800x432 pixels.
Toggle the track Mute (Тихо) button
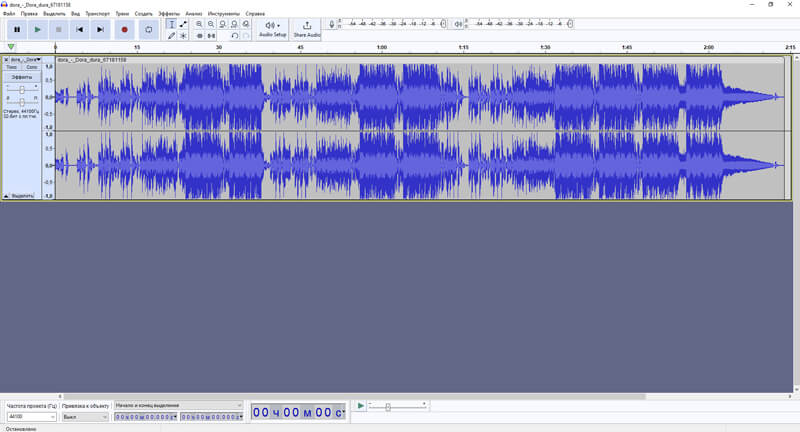[12, 67]
